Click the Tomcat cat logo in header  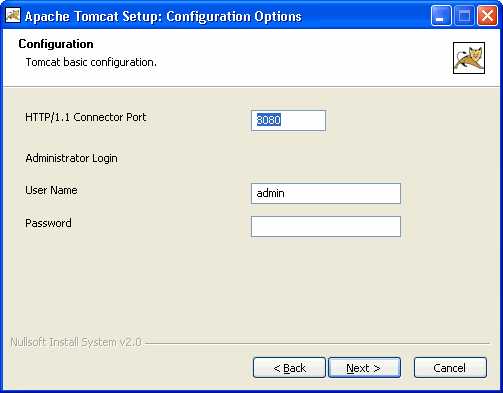[x=469, y=58]
